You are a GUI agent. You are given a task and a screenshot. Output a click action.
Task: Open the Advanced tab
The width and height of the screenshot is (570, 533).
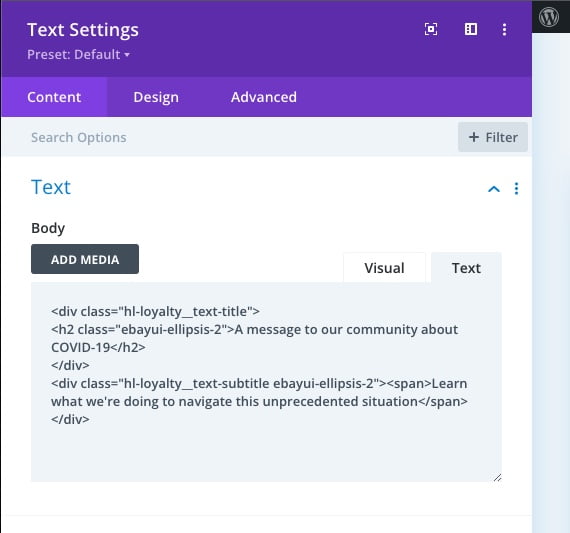[x=264, y=97]
